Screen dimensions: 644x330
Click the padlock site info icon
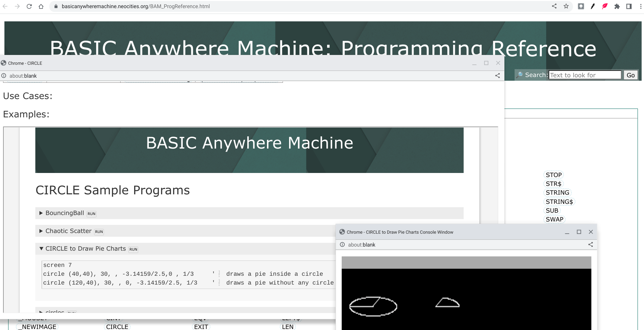56,6
